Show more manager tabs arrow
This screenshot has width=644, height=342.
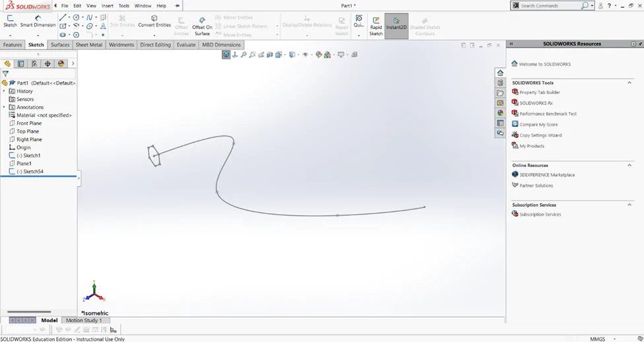pos(73,63)
